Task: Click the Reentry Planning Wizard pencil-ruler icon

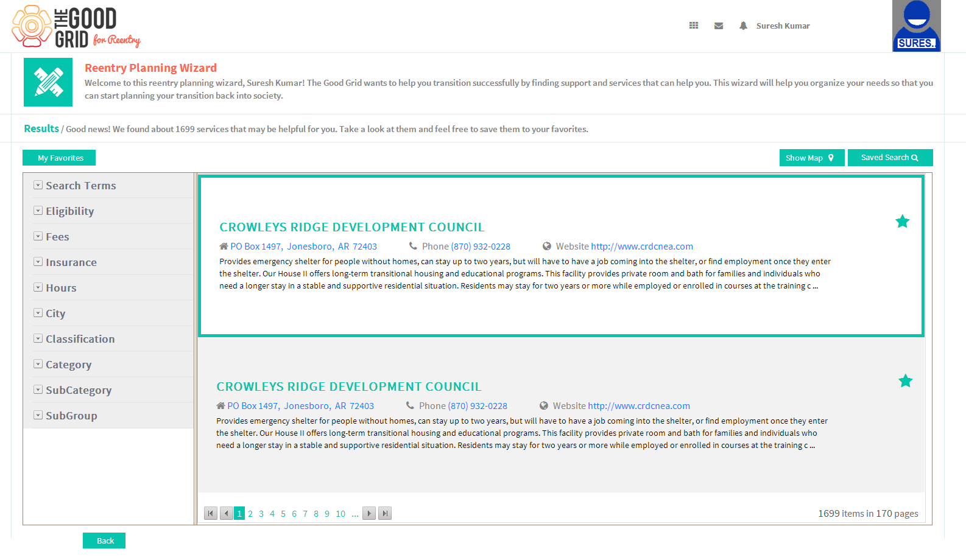Action: coord(48,82)
